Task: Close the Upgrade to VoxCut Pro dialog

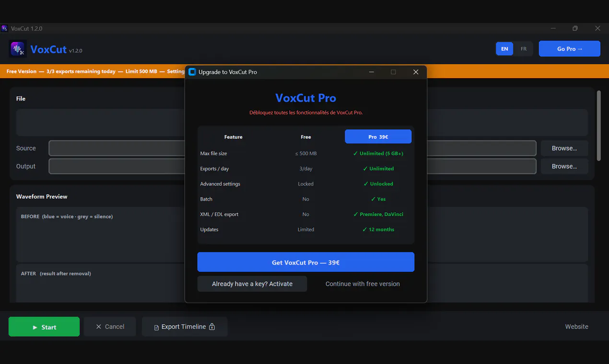Action: tap(416, 72)
